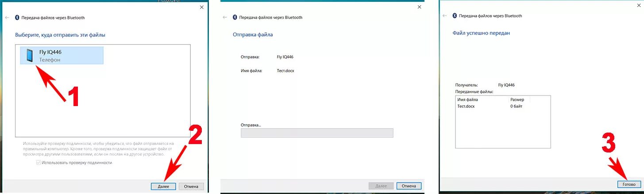Click 'Fly IQ446' next to 'Получатель:'
Image resolution: width=644 pixels, height=194 pixels.
coord(506,85)
